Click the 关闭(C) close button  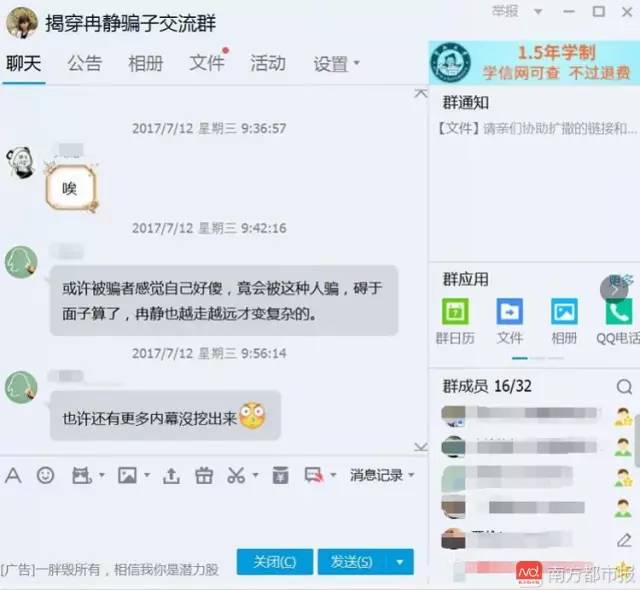274,562
